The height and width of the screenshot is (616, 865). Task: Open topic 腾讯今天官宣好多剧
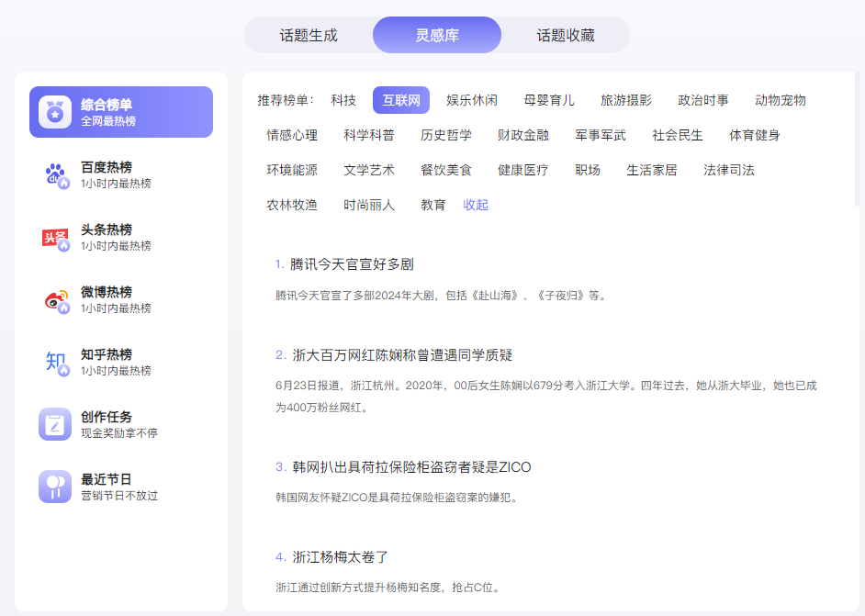(x=352, y=264)
